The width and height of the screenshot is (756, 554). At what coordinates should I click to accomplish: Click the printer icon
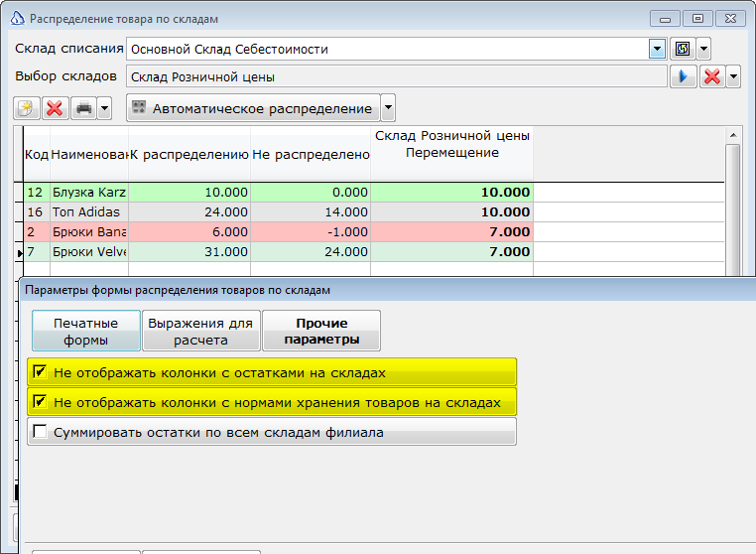tap(84, 108)
